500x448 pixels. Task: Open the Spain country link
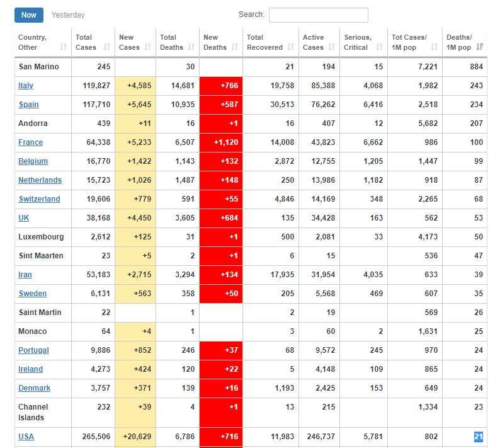click(28, 105)
